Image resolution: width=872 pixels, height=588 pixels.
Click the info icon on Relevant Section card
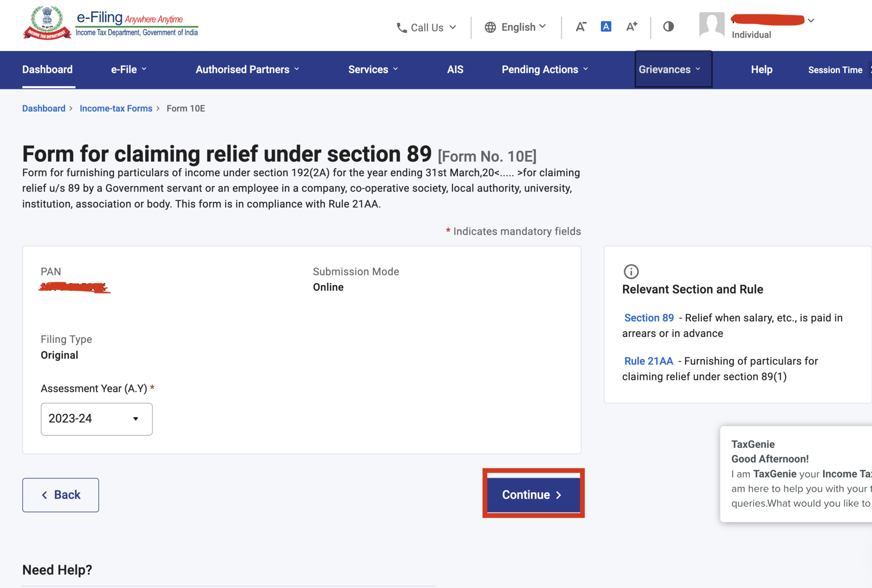pos(631,272)
